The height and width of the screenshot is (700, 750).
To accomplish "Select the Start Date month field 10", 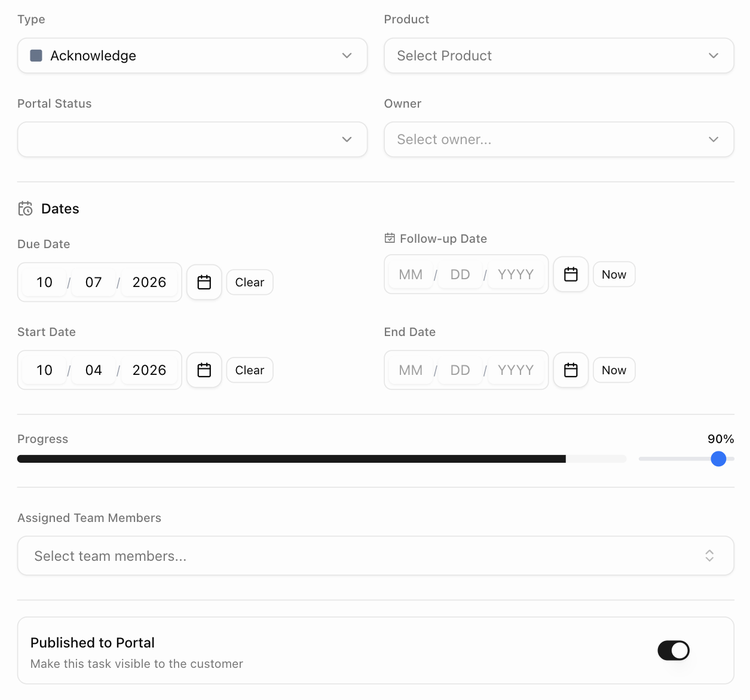I will [x=44, y=370].
